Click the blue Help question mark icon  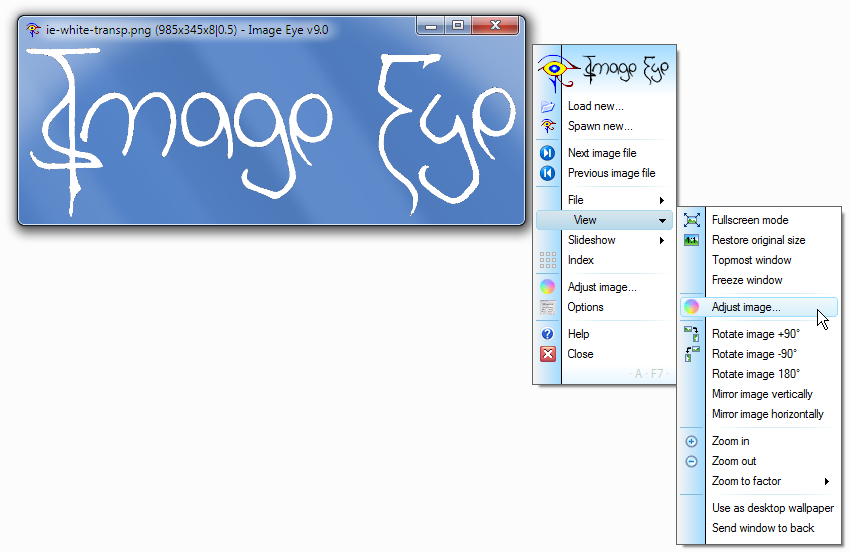[x=548, y=334]
